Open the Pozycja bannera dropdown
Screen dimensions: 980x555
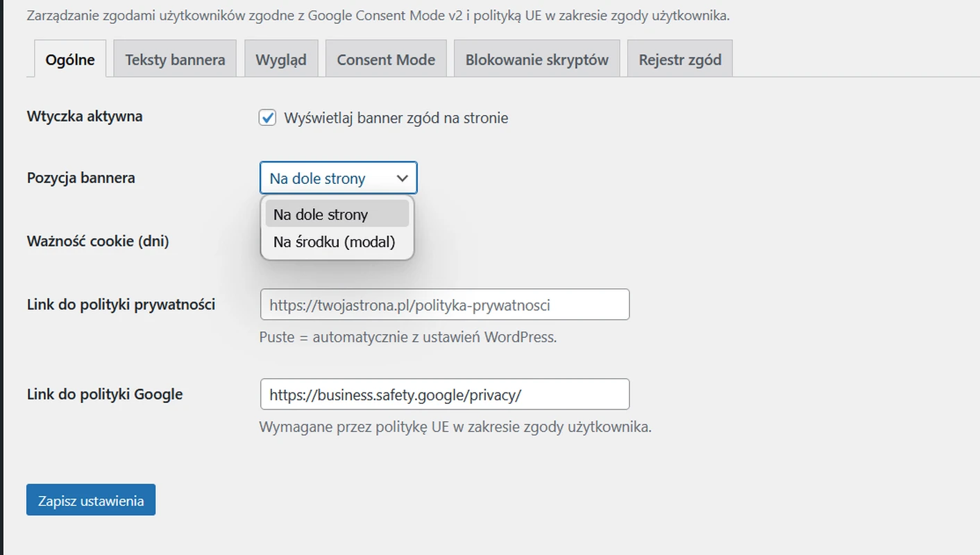click(338, 178)
